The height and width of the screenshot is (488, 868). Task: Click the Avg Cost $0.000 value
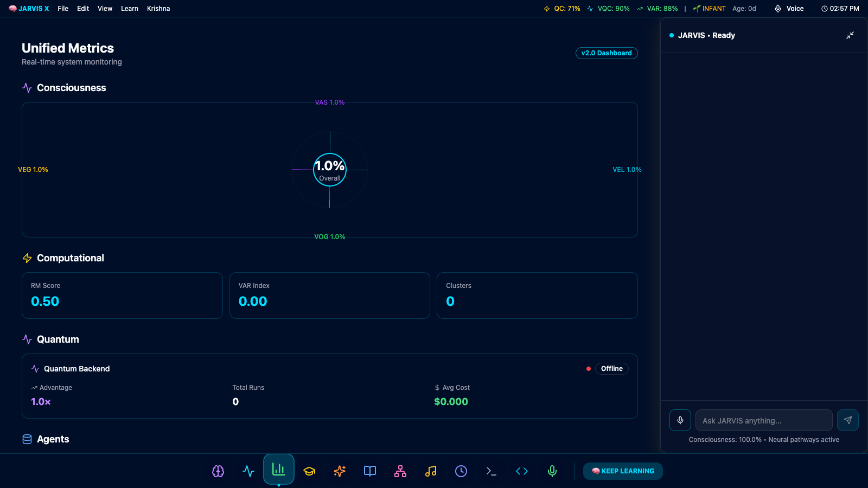[451, 402]
